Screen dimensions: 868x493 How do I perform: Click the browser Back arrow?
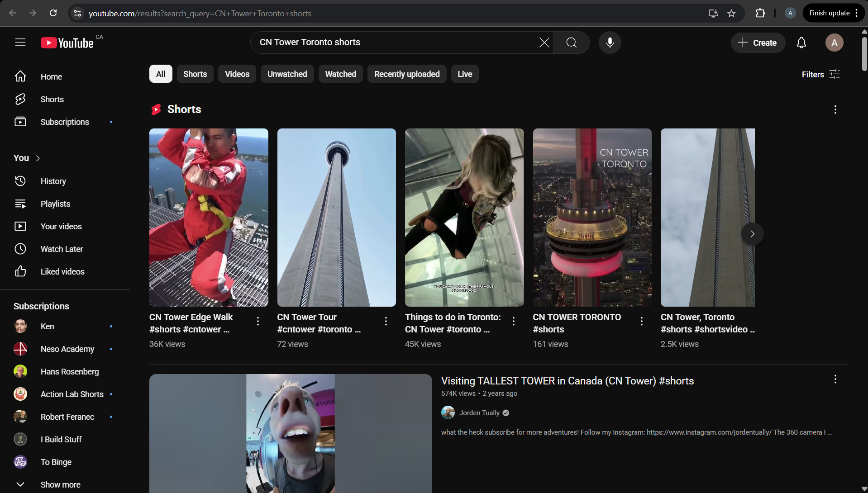[13, 13]
